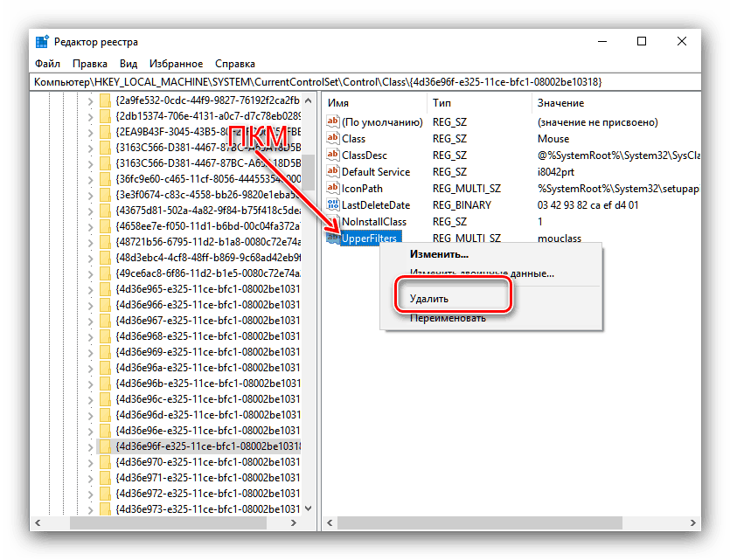Select the NoInstallClass value name
730x560 pixels.
(x=374, y=222)
